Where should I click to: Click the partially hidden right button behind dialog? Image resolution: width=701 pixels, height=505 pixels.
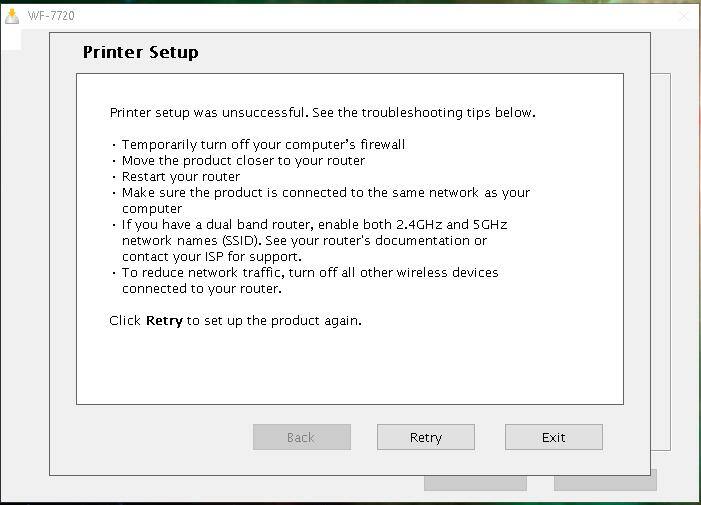click(x=605, y=481)
